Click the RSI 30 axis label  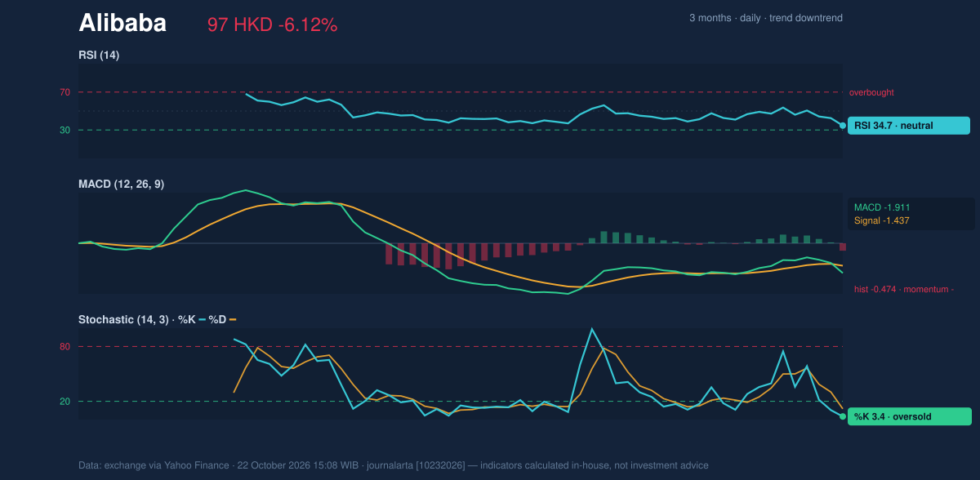point(65,130)
